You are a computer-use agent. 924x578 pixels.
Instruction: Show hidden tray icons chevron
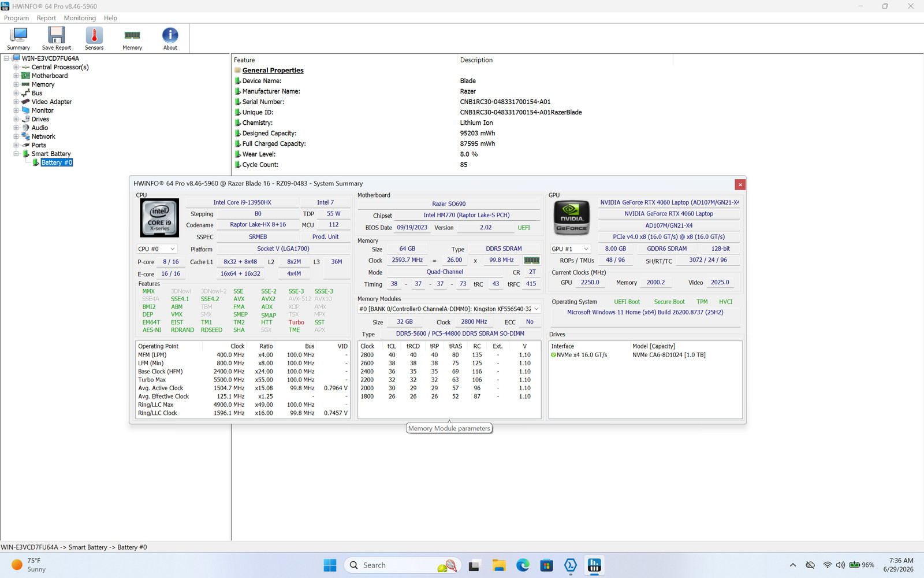coord(793,565)
